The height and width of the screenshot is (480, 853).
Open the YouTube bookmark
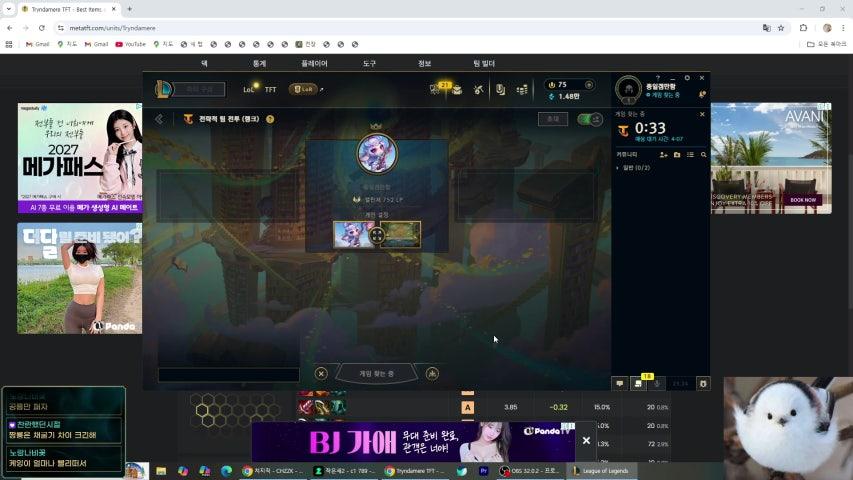131,44
